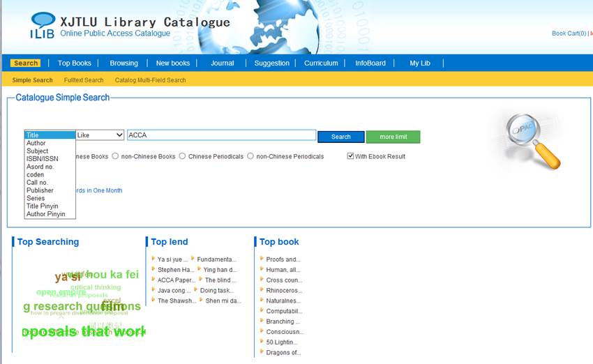Open 'Doing task...' in Top lend
This screenshot has height=364, width=593.
pos(217,290)
